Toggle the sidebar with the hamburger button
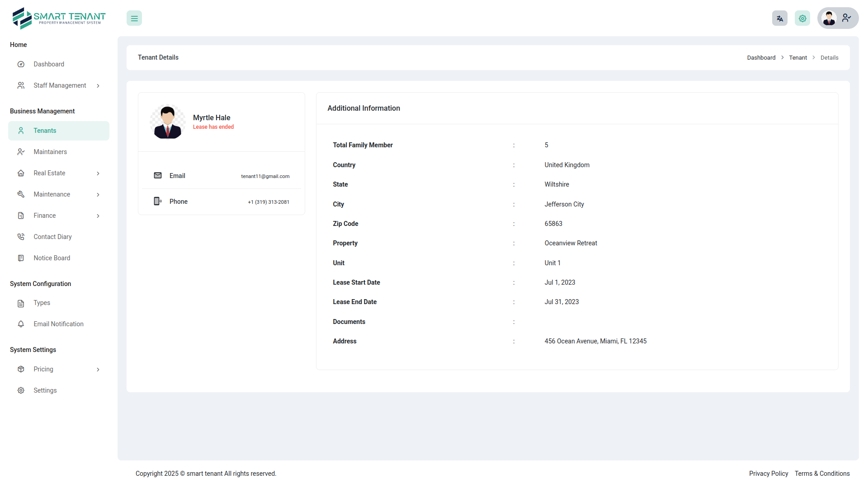 (x=134, y=18)
